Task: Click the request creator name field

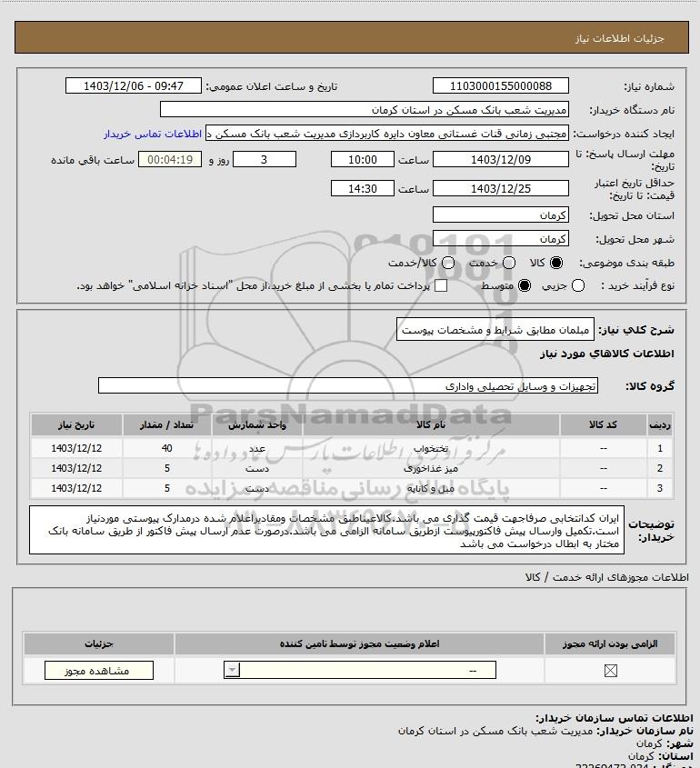Action: 387,134
